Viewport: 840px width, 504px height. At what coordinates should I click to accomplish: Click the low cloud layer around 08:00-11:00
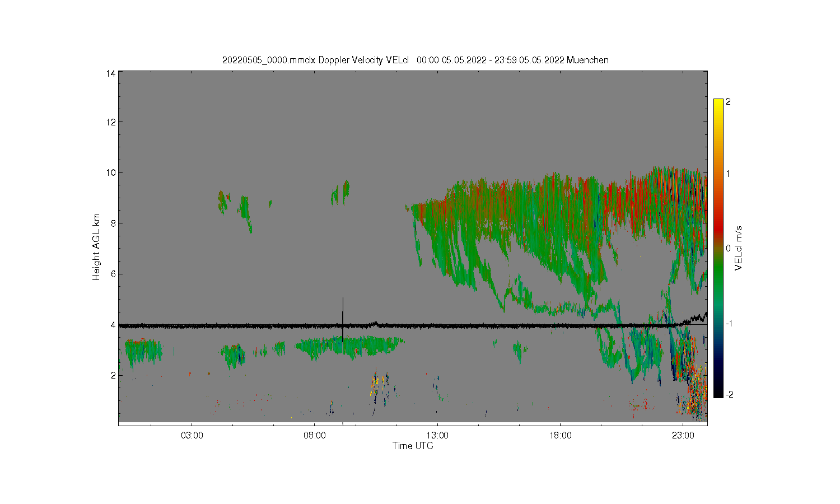click(350, 347)
